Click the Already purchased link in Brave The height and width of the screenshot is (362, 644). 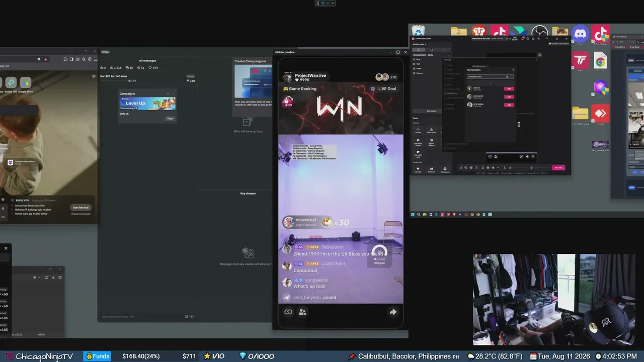pos(80,214)
